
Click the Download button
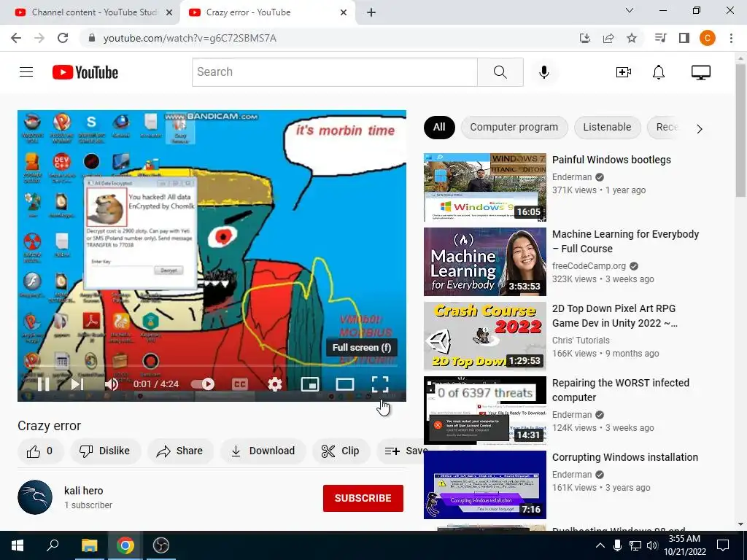coord(263,451)
